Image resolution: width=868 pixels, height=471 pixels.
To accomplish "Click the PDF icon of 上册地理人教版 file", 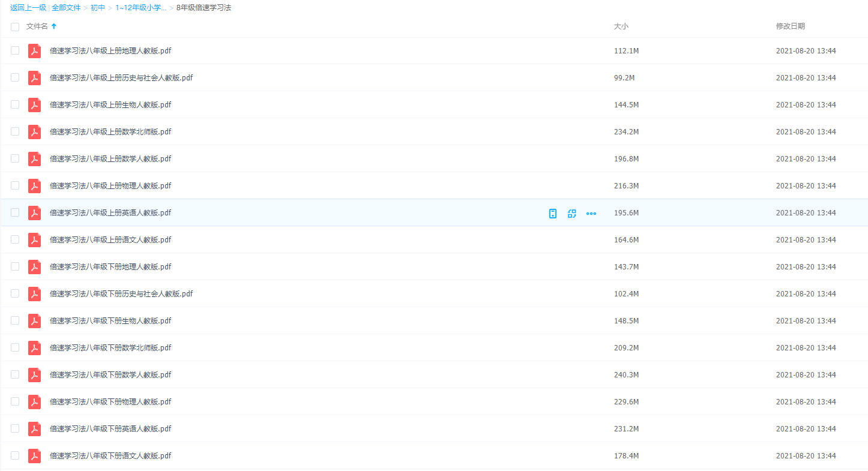I will (x=35, y=51).
